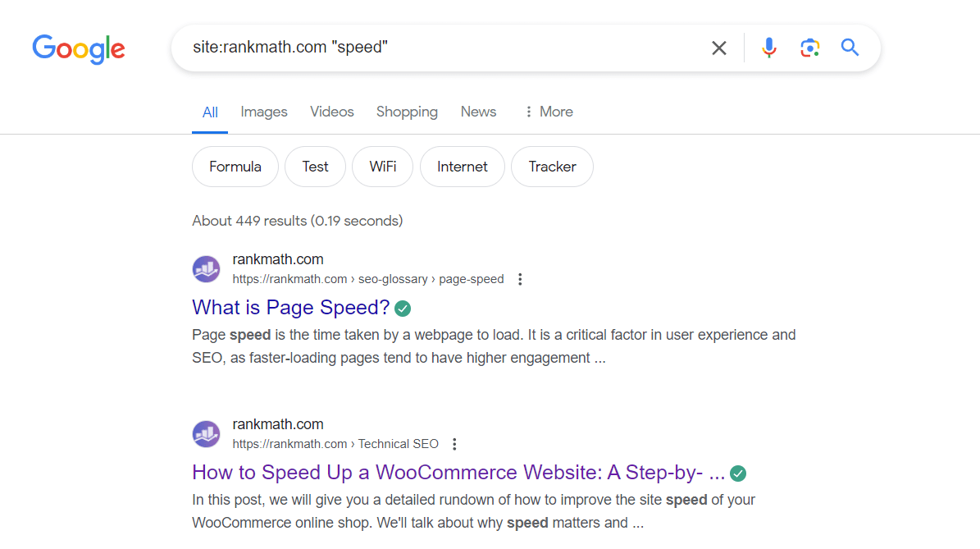Open the What is Page Speed article
The image size is (980, 549).
[x=291, y=307]
